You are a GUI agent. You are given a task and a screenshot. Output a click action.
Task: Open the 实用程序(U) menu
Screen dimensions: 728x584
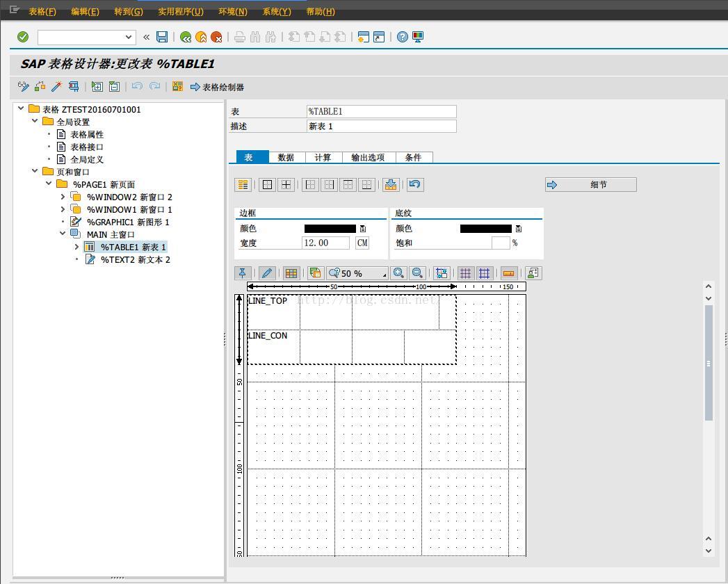point(181,12)
